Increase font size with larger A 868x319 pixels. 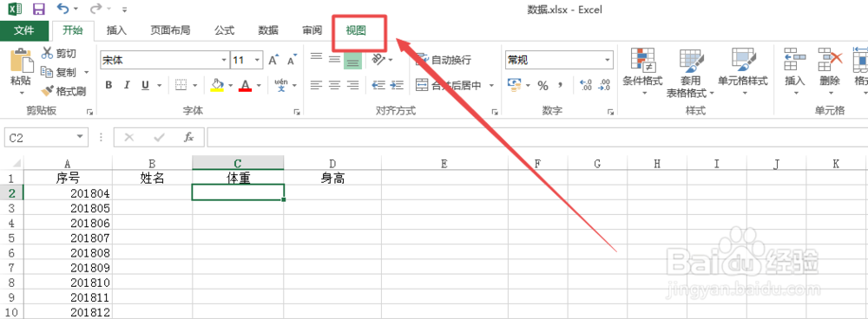coord(273,60)
